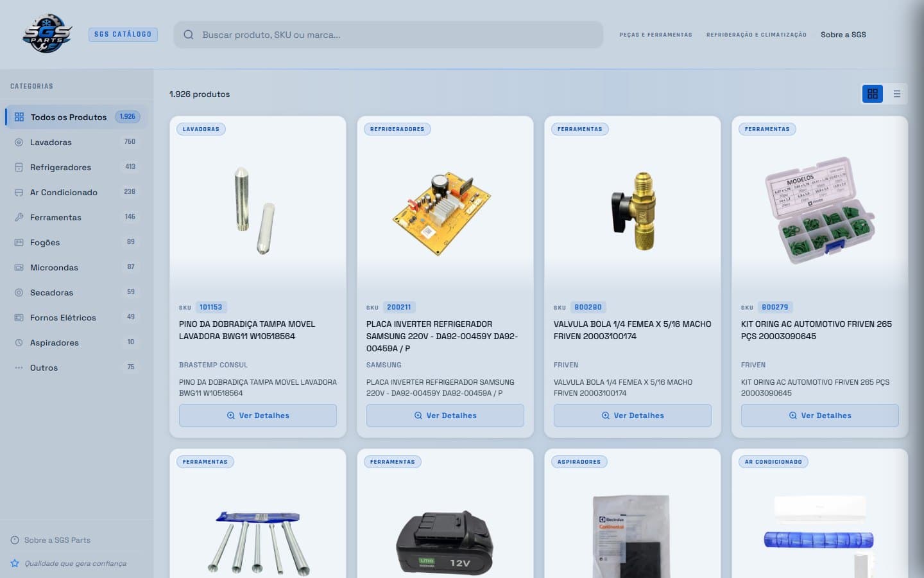The height and width of the screenshot is (578, 924).
Task: Switch to list view layout
Action: (897, 94)
